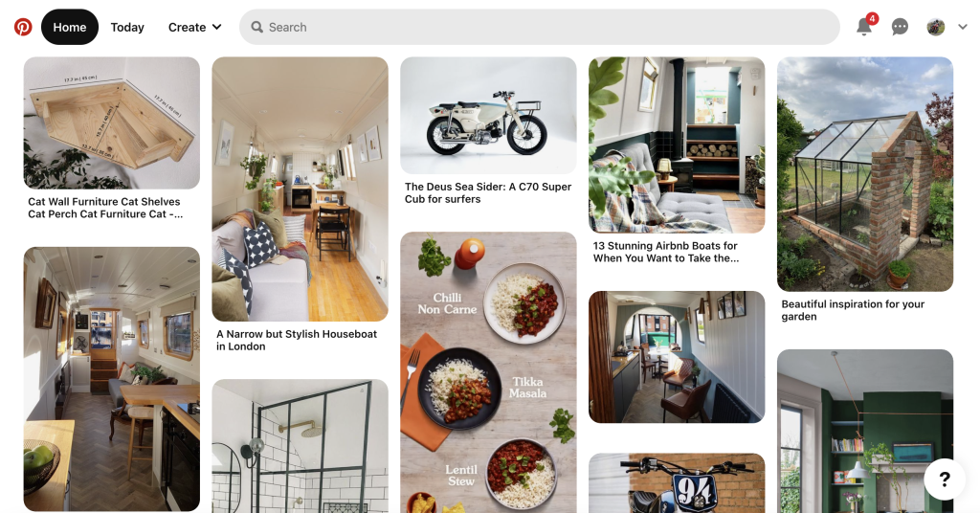This screenshot has height=513, width=980.
Task: Click 'Beautiful inspiration for your garden' caption
Action: point(853,310)
